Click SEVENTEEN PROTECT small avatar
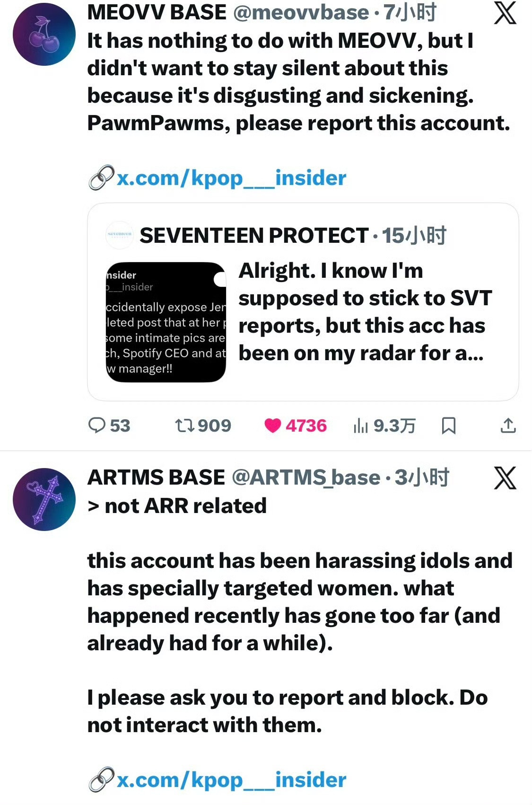Screen dimensions: 532x805 point(120,235)
